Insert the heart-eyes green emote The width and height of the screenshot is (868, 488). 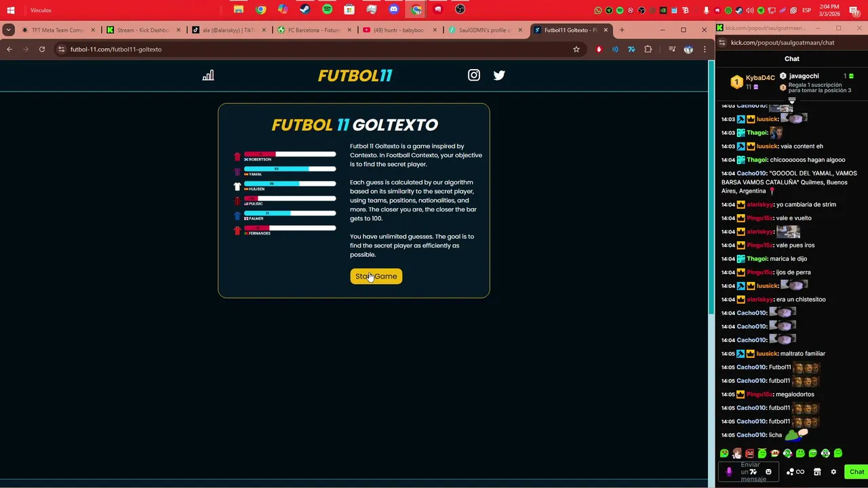tap(724, 453)
